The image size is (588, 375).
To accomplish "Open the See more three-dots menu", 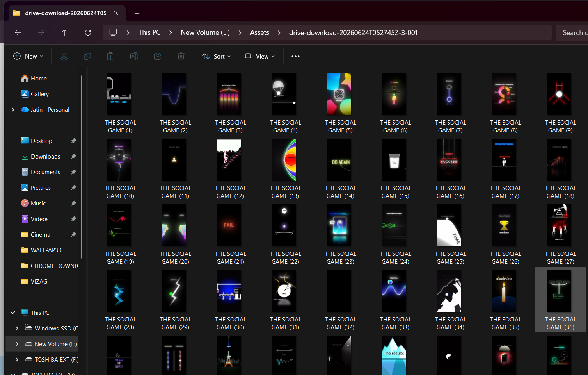I will (295, 56).
